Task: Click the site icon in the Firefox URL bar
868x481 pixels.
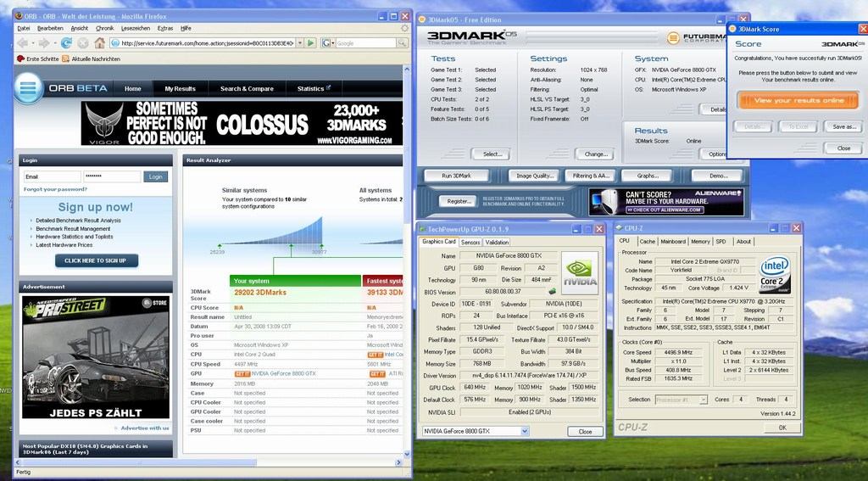Action: 115,42
